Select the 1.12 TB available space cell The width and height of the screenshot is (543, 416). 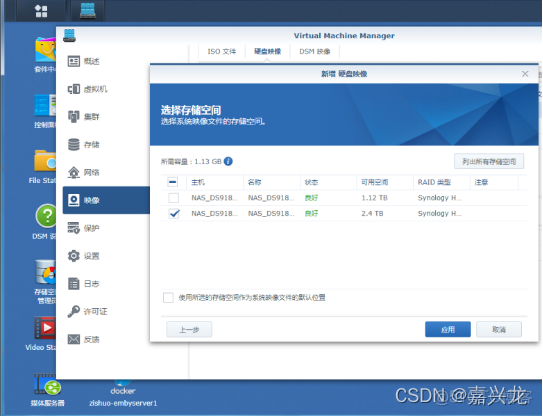point(374,198)
